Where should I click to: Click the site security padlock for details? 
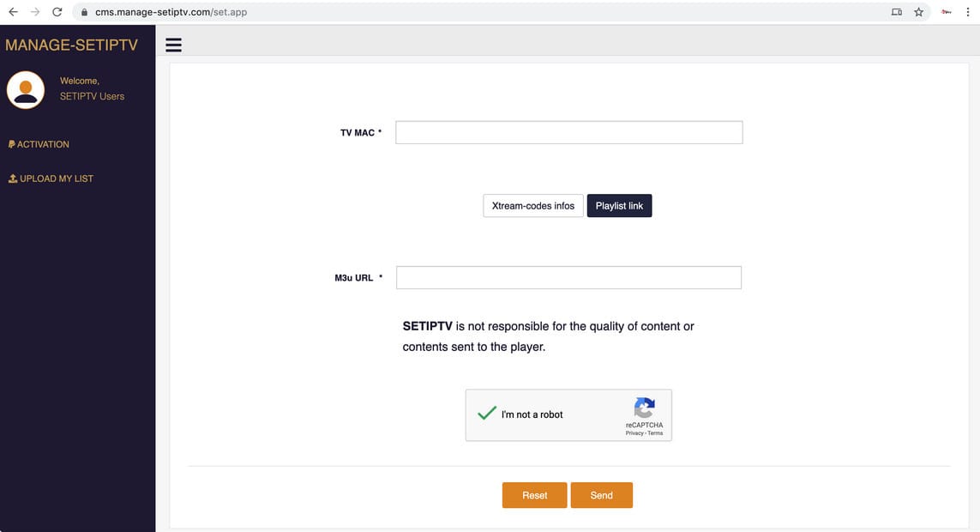tap(83, 12)
